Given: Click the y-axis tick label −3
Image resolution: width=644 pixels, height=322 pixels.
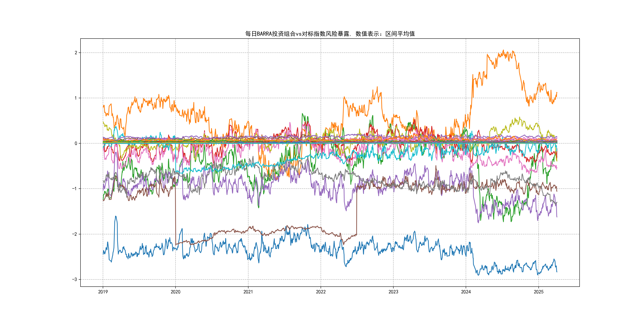Looking at the screenshot, I should [75, 279].
